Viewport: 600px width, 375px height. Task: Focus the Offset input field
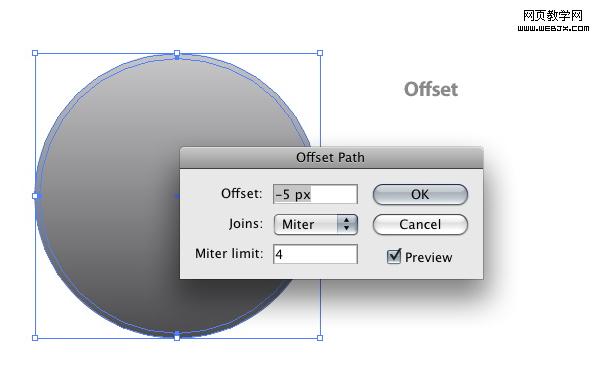click(315, 194)
